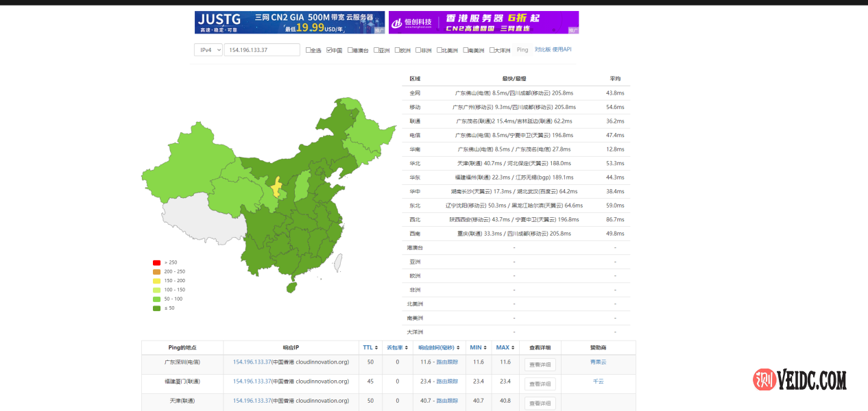Open the 恒创科技 Hong Kong server banner
868x411 pixels.
(483, 23)
